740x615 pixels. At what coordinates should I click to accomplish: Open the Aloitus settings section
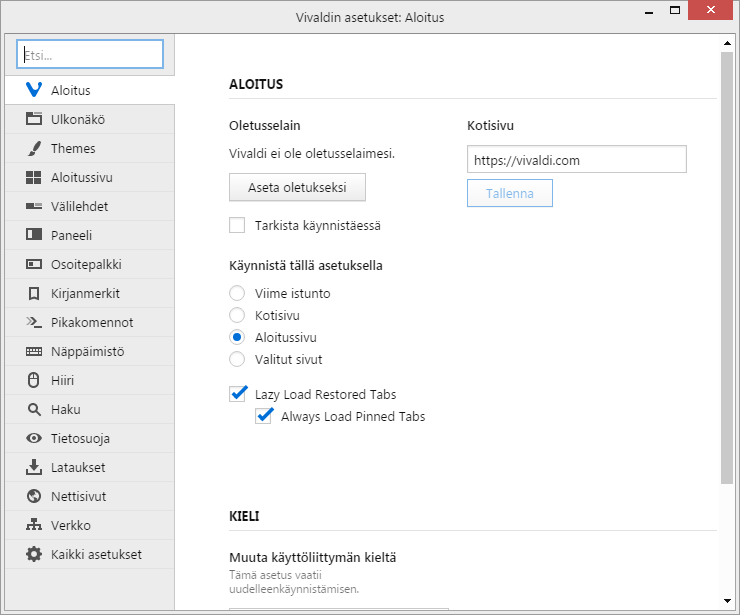click(90, 90)
